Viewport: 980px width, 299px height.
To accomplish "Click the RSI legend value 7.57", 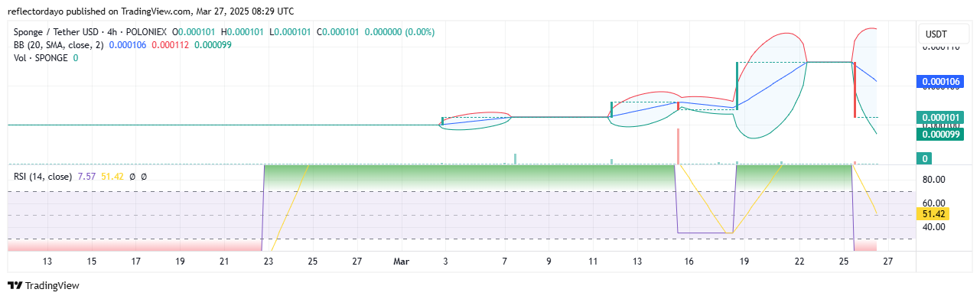I will coord(86,177).
